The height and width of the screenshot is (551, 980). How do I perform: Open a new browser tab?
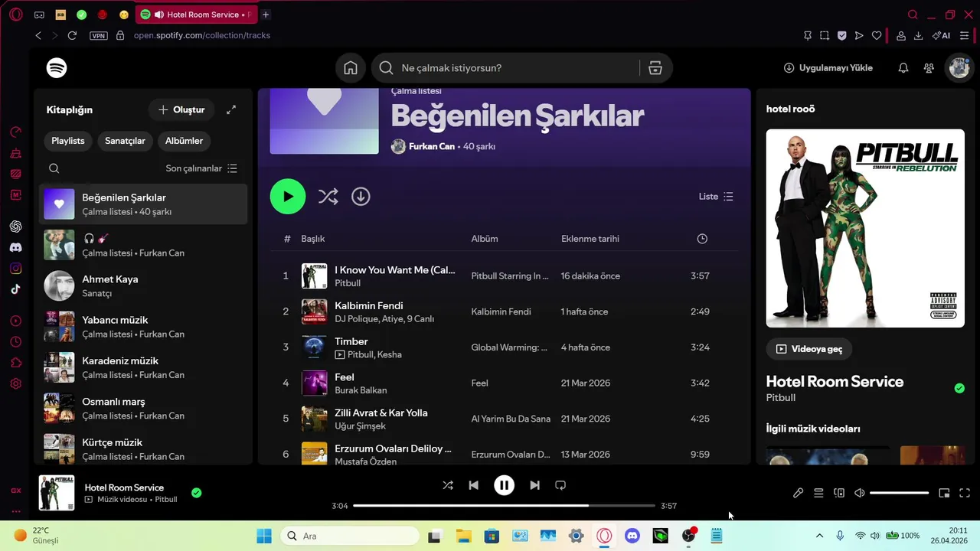click(x=266, y=15)
